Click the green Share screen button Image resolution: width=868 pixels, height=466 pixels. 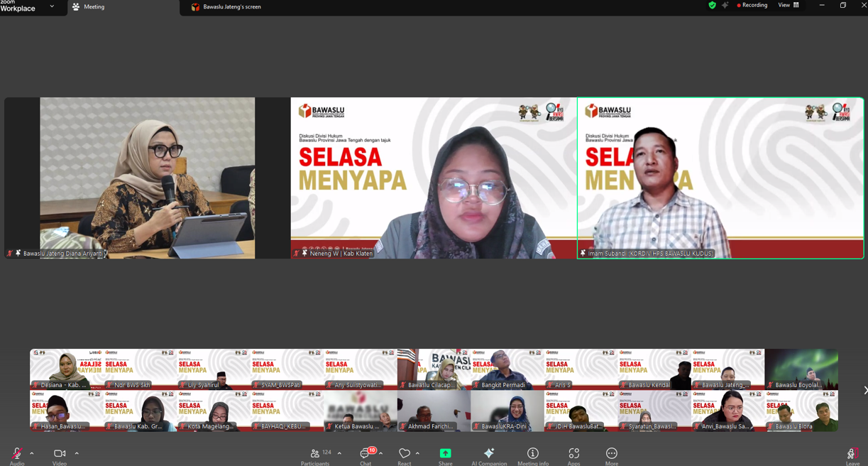(445, 454)
